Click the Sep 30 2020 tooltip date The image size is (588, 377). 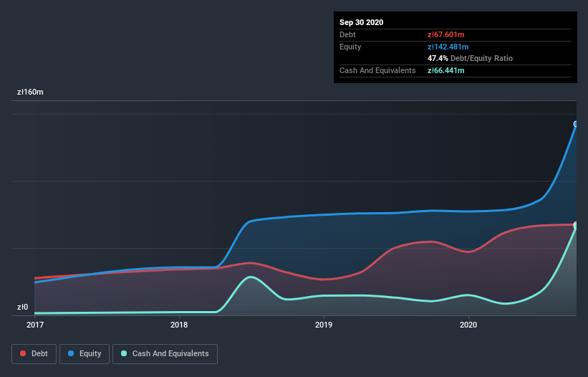(362, 22)
